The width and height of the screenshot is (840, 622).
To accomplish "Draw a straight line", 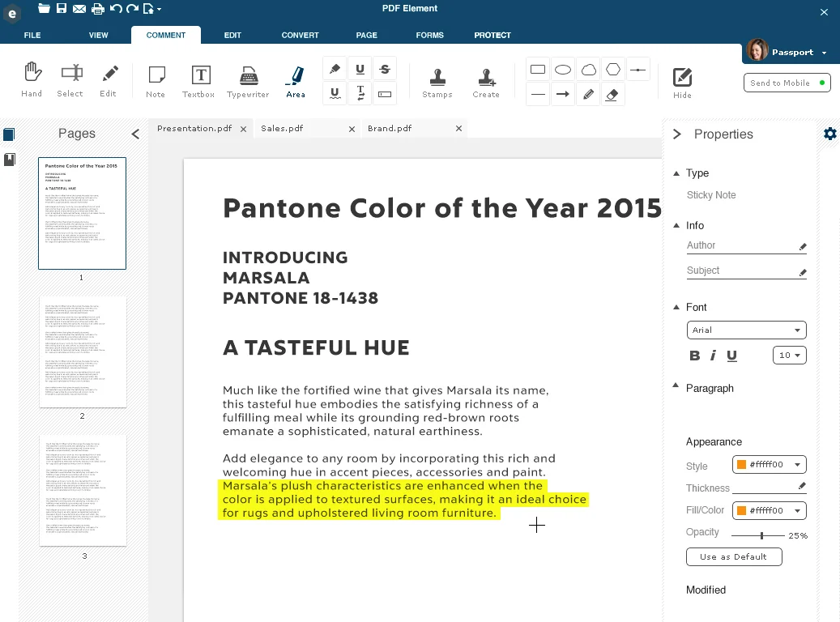I will click(x=538, y=94).
